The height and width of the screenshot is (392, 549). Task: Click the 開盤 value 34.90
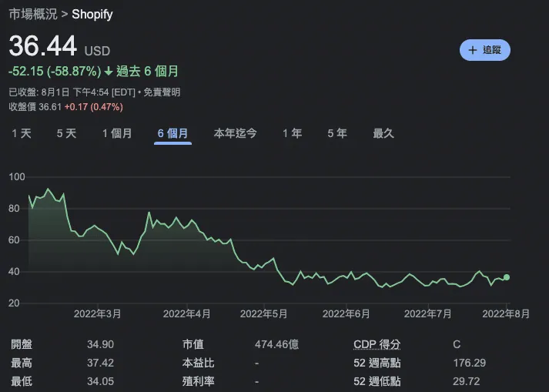click(101, 344)
